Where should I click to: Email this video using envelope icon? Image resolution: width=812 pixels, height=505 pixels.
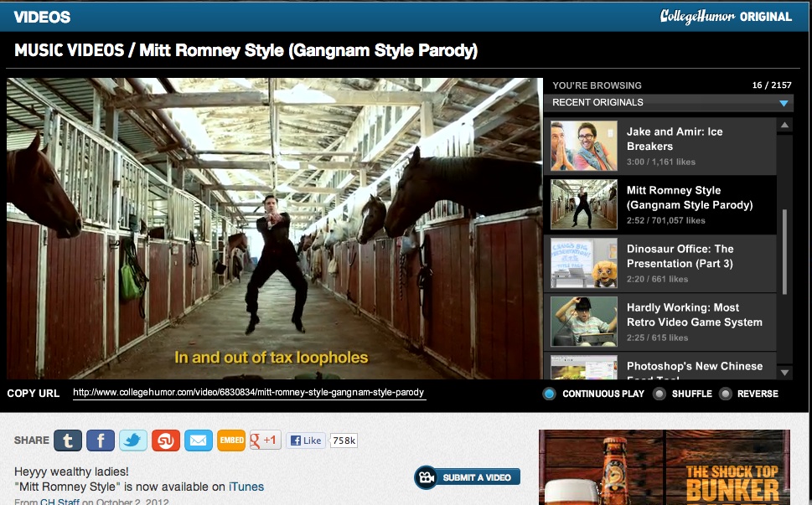199,440
